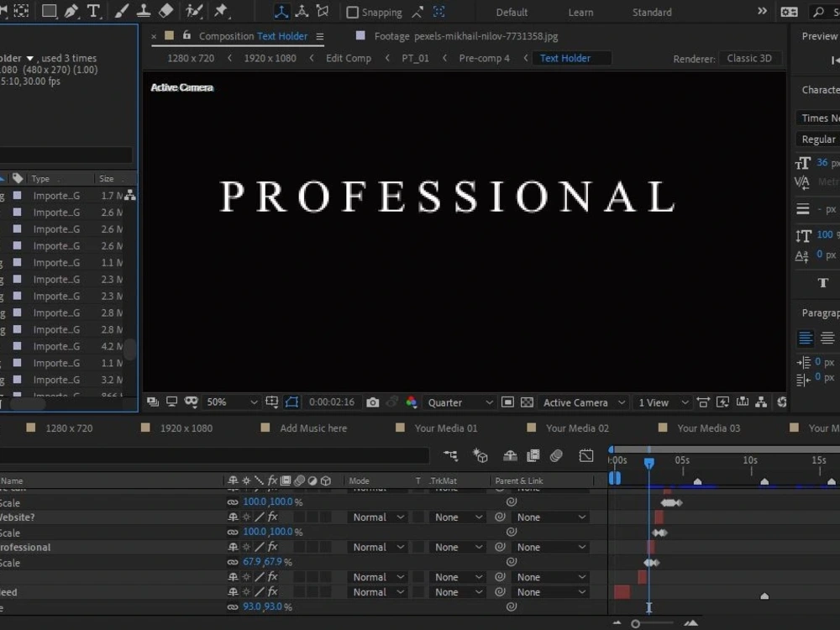Viewport: 840px width, 630px height.
Task: Toggle the Snapping checkbox
Action: tap(352, 13)
